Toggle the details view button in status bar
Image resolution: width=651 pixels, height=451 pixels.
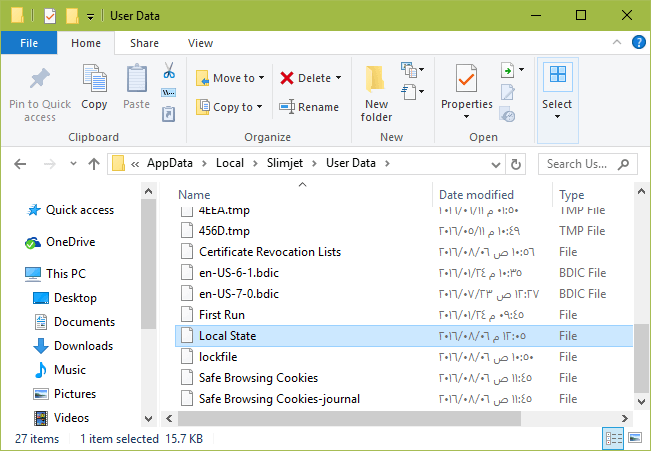613,438
